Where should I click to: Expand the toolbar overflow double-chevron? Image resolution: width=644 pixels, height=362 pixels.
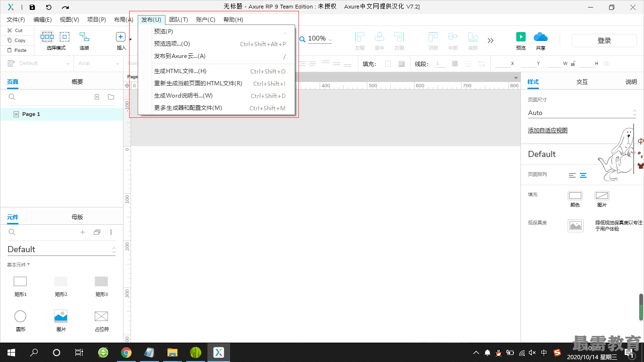pos(491,41)
